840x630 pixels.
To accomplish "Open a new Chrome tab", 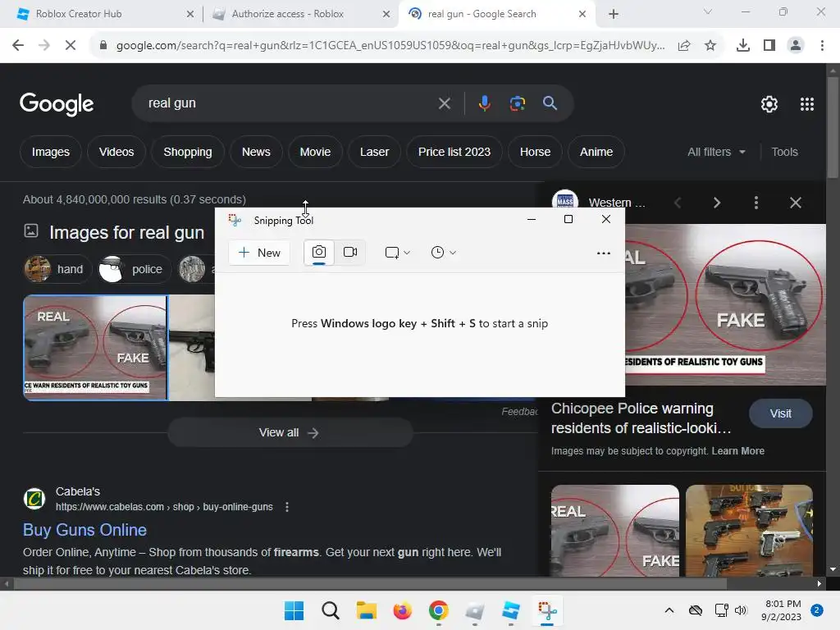I will 614,15.
